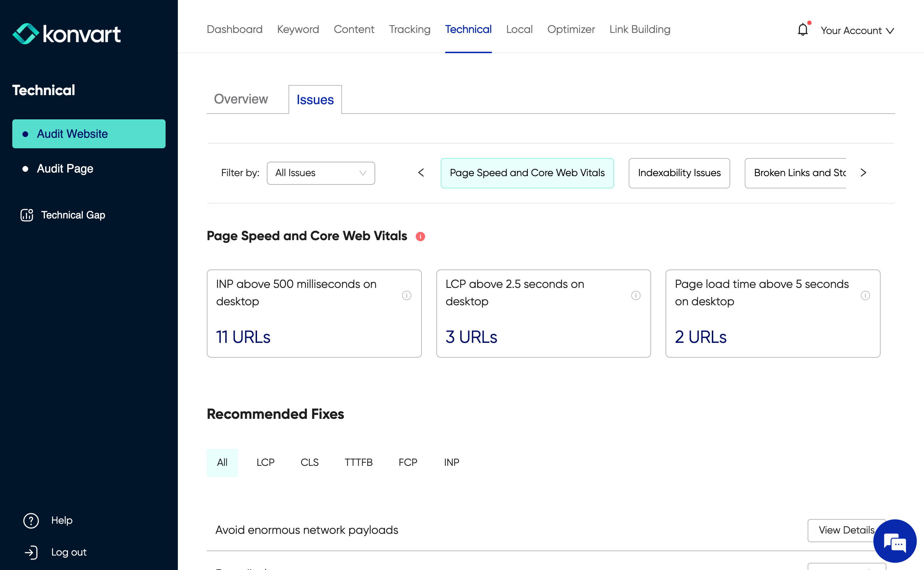This screenshot has width=924, height=570.
Task: Click info icon on Page load time card
Action: [x=865, y=295]
